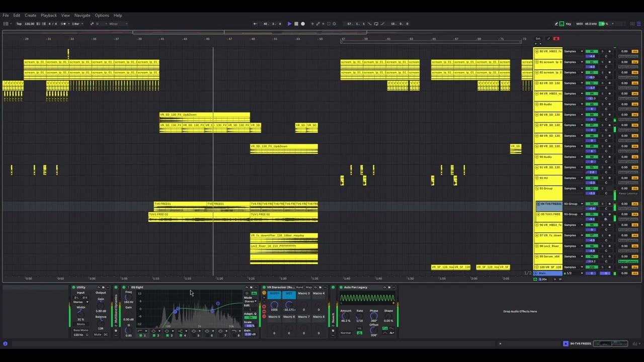
Task: Open the Edit menu
Action: pos(17,16)
